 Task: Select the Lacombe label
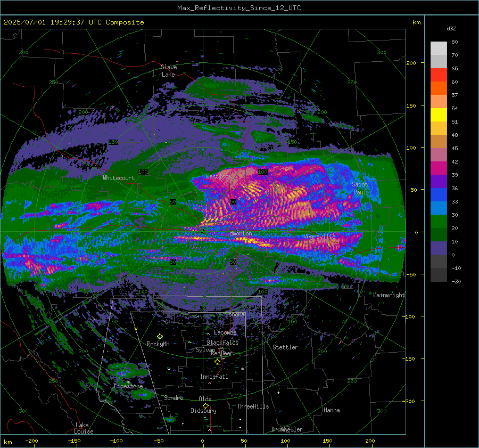[226, 332]
